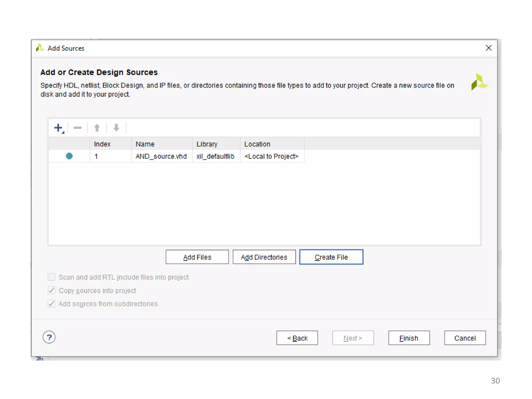Viewport: 532px width, 399px height.
Task: Click the Move Up arrow icon
Action: [97, 128]
